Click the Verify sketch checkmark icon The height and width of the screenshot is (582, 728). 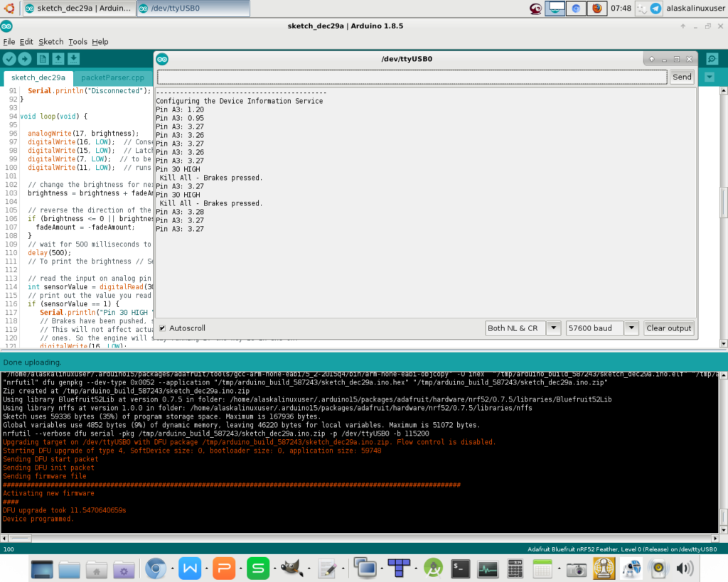pyautogui.click(x=9, y=59)
